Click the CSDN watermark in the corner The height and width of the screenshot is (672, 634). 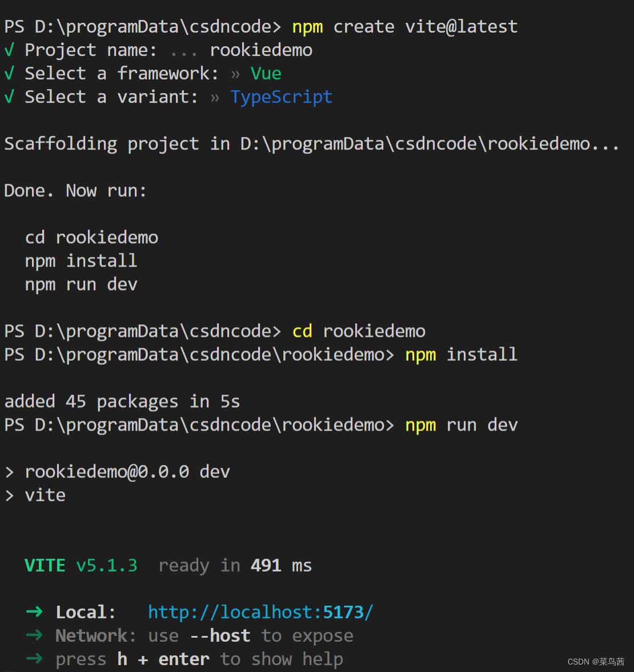[596, 661]
